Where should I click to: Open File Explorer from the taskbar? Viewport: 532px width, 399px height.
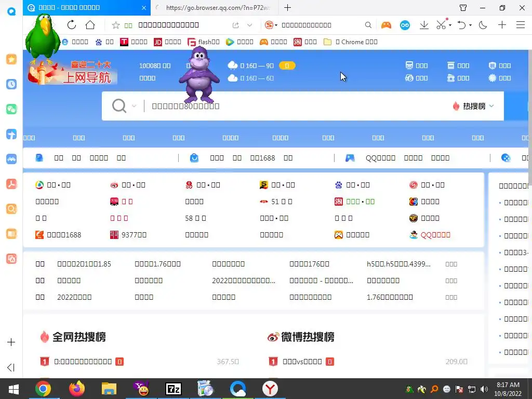point(109,389)
